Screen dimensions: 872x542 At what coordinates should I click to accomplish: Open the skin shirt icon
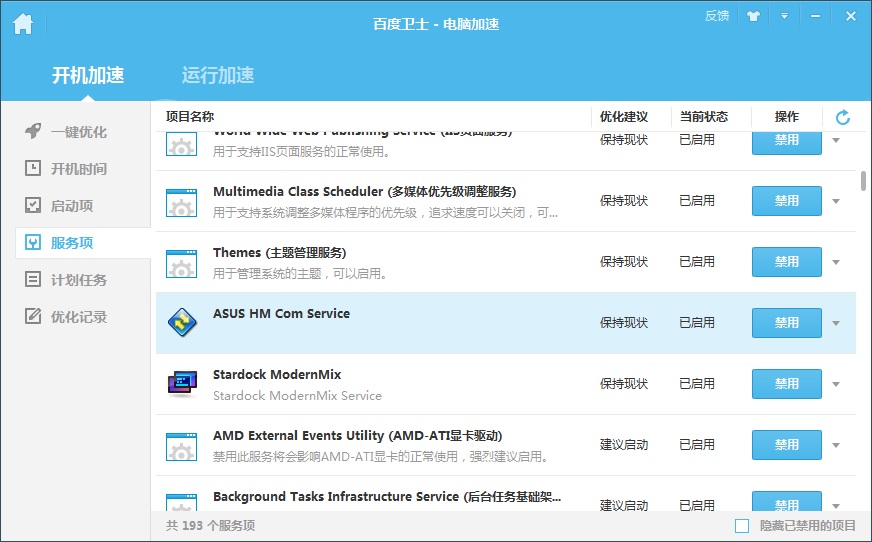(754, 16)
